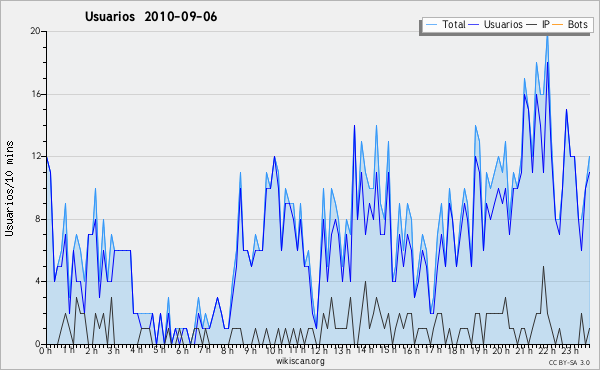Click the x-axis label '1 h'
The height and width of the screenshot is (370, 600).
(x=69, y=350)
